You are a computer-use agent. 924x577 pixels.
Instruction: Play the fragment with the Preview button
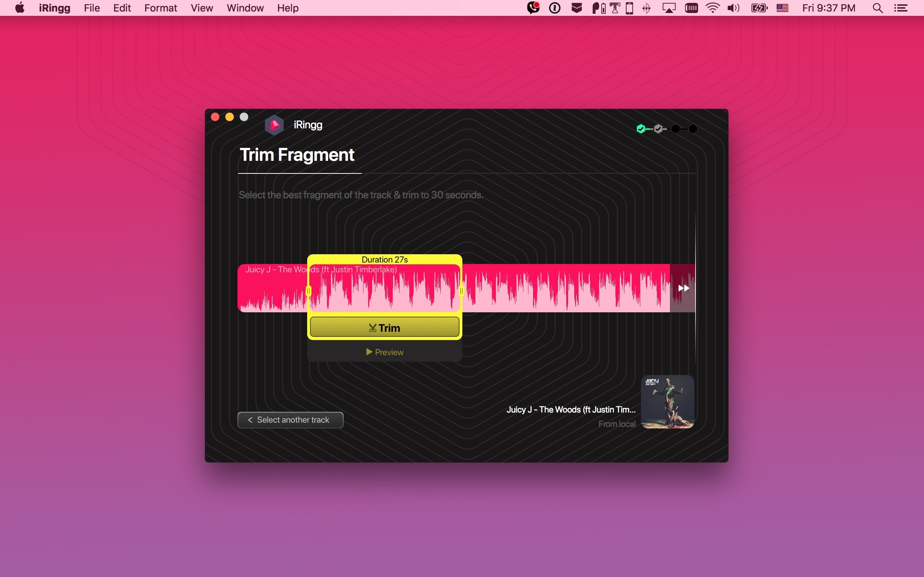(384, 352)
